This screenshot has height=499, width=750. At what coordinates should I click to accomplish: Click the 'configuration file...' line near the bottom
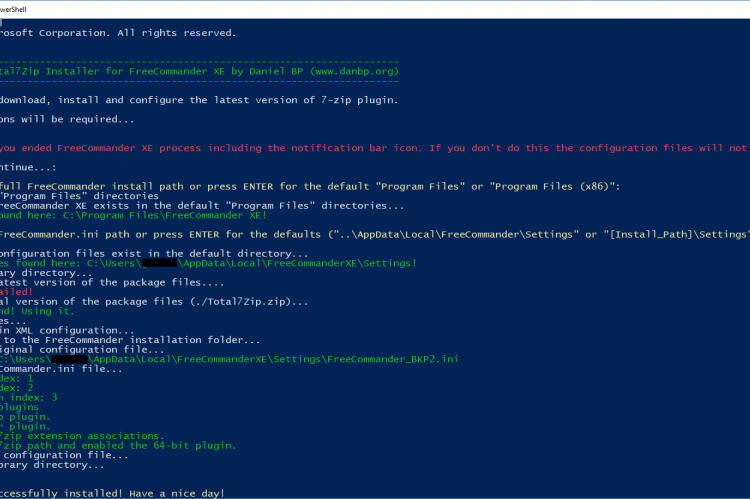tap(64, 455)
